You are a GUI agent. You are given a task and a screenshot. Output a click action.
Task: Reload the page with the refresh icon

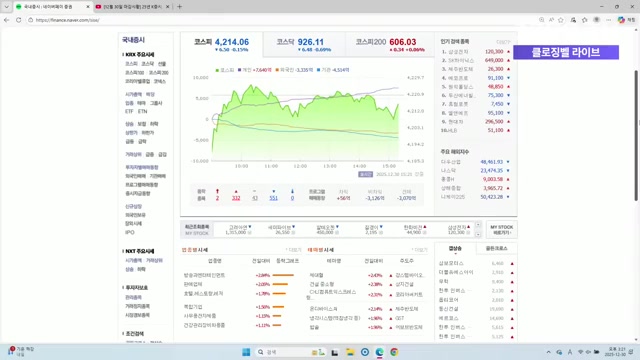(18, 20)
